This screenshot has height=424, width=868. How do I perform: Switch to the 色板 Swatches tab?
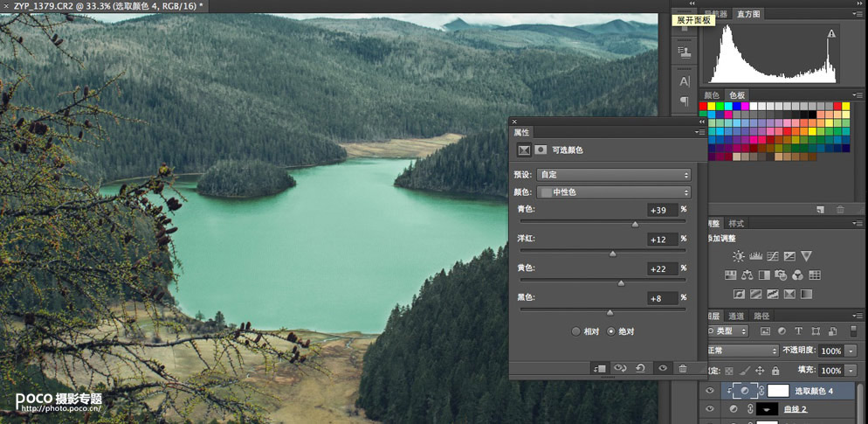tap(737, 95)
